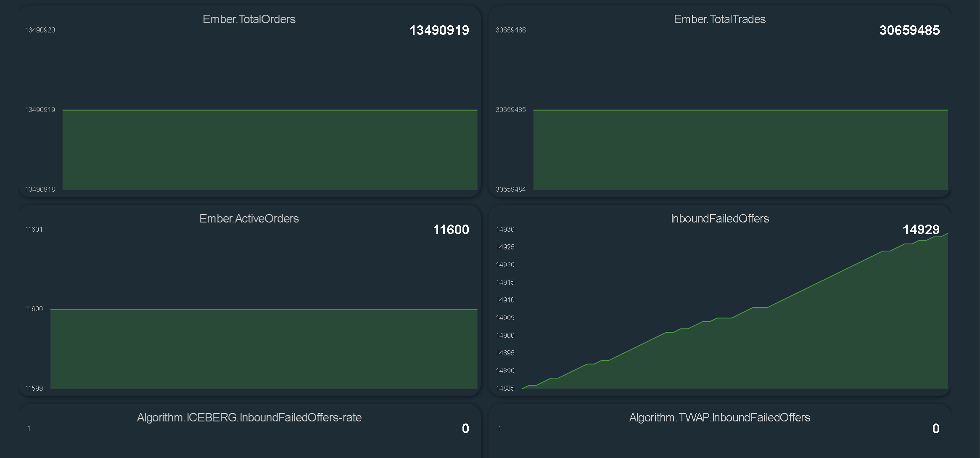Viewport: 980px width, 458px height.
Task: Click the 11601 axis label
Action: 34,230
